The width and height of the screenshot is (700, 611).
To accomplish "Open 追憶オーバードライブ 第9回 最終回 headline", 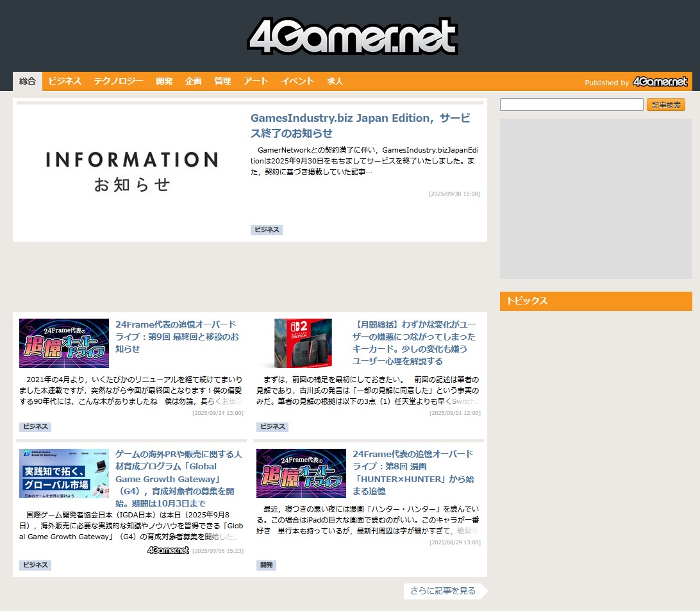I will coord(178,337).
